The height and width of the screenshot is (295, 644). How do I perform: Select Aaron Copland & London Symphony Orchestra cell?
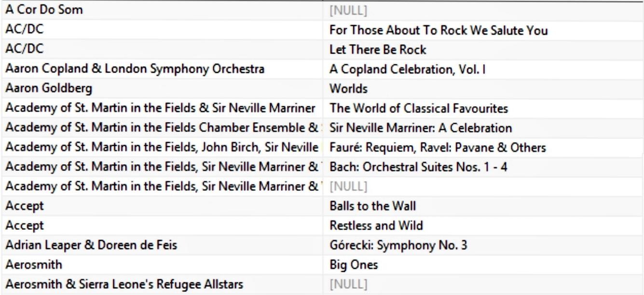(x=135, y=69)
